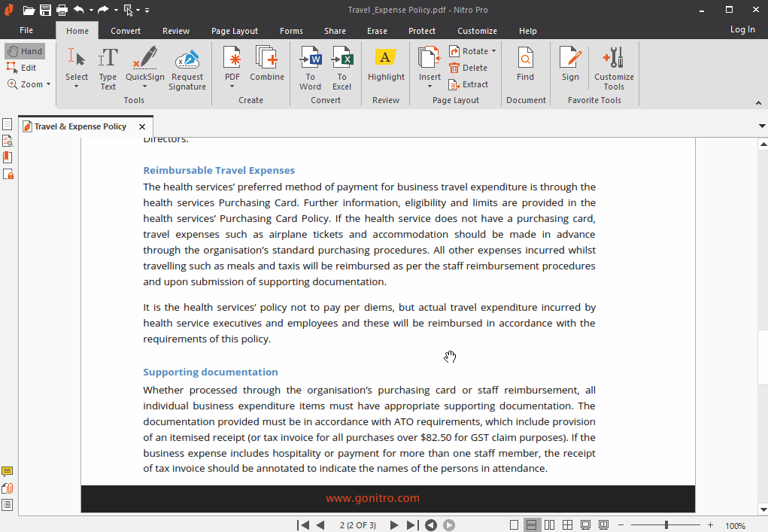Open the Find tool
Screen dimensions: 768x532
click(x=526, y=68)
